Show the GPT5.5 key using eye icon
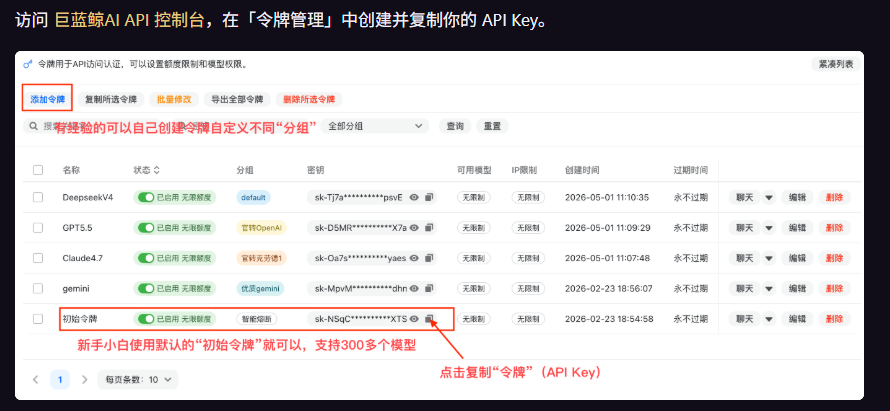This screenshot has height=411, width=890. coord(414,228)
